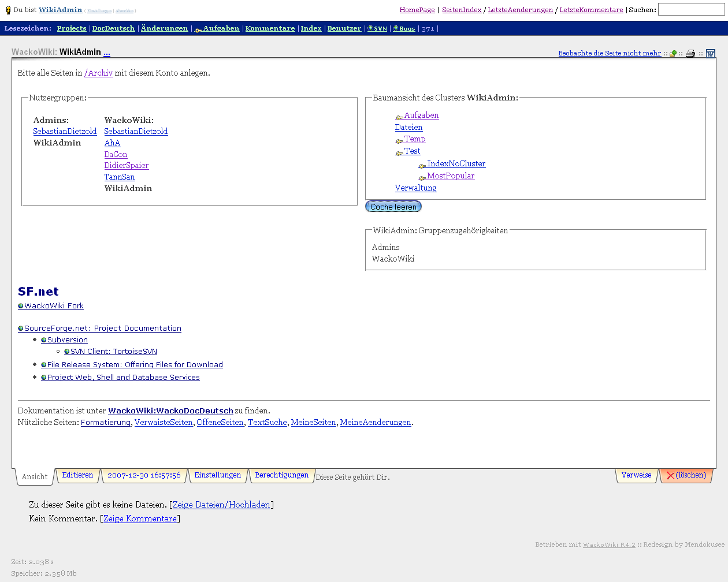Click key icon beside Aufgaben bookmark
The height and width of the screenshot is (582, 728).
click(x=198, y=29)
